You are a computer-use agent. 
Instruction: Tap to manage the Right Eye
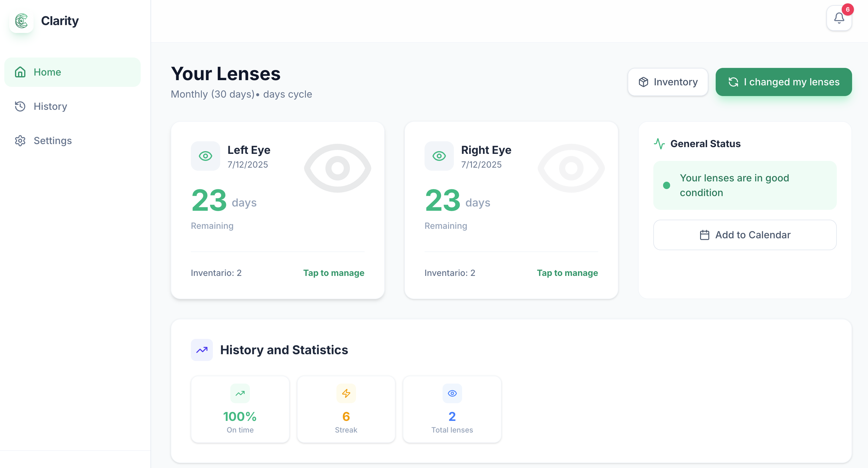point(567,273)
